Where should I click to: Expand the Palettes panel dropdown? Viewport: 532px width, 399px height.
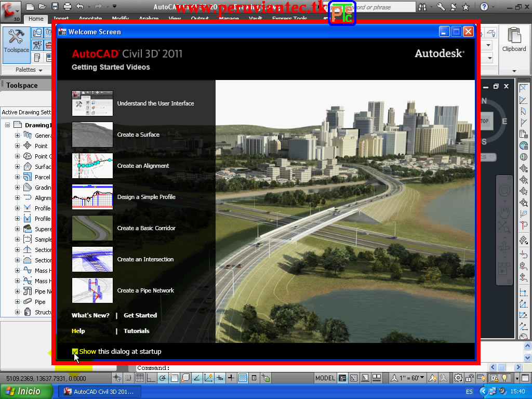[x=29, y=70]
